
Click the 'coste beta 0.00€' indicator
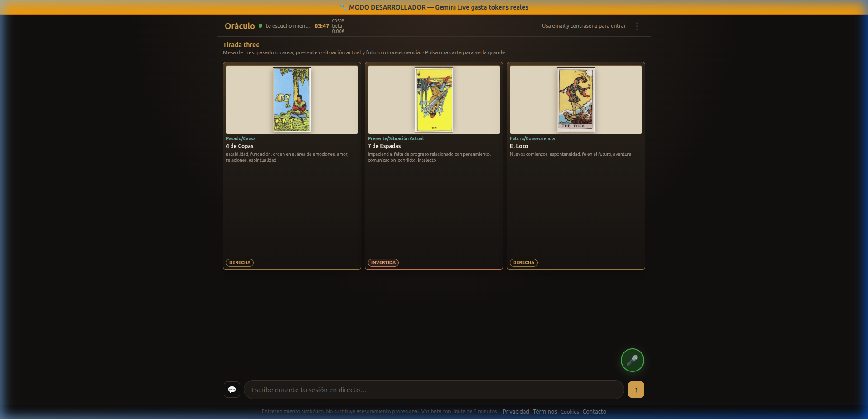tap(338, 26)
